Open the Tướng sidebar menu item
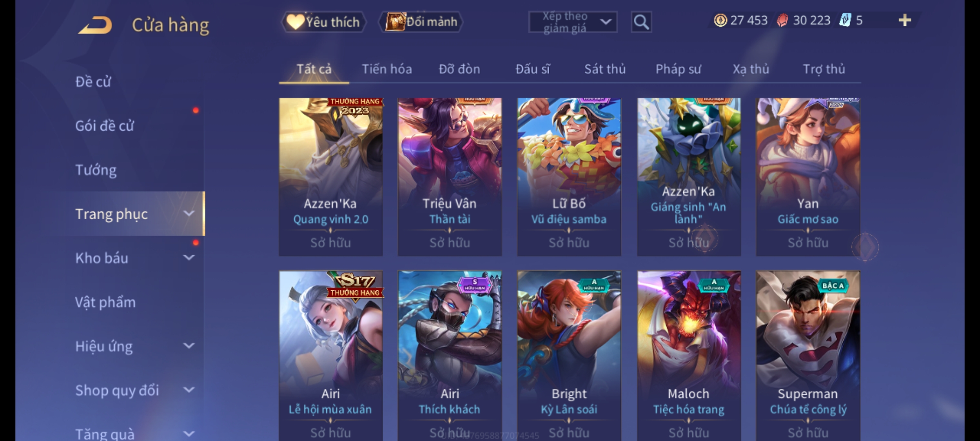 pos(96,170)
